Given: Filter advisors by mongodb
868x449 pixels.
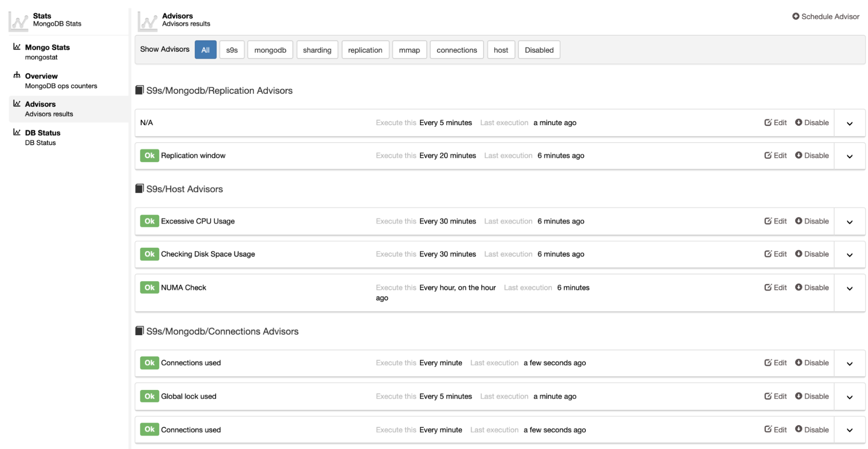Looking at the screenshot, I should click(270, 50).
